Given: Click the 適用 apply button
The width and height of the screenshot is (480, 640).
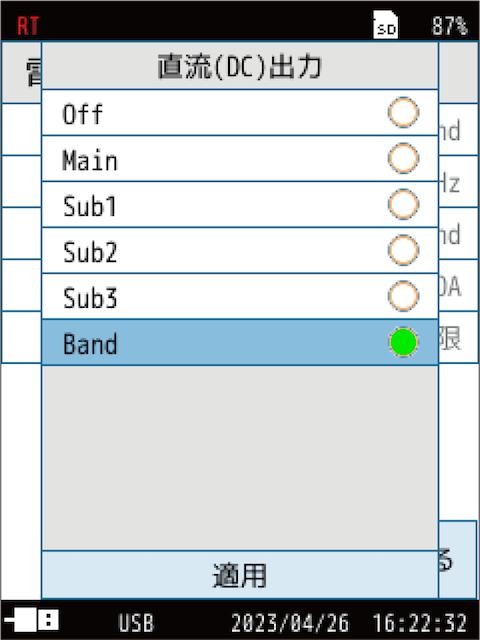Looking at the screenshot, I should [240, 575].
